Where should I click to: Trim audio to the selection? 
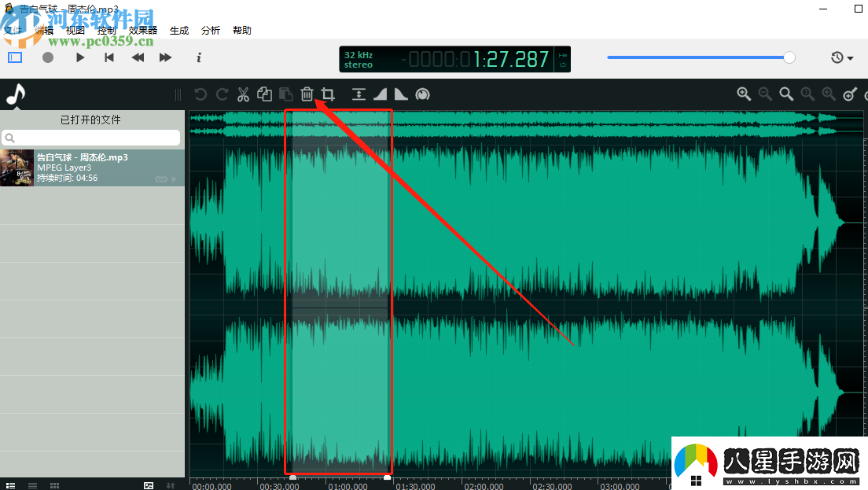coord(328,94)
